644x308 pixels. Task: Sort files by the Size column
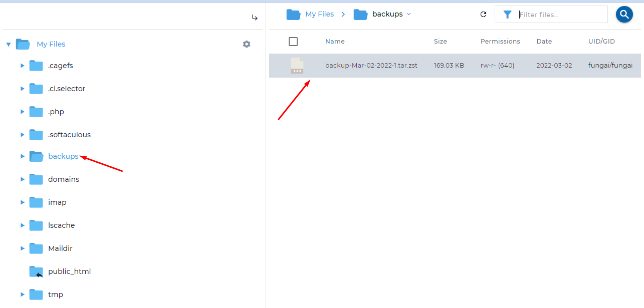click(440, 42)
